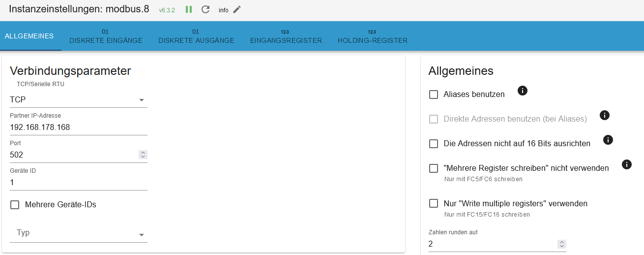Switch to Diskrete Eingänge tab
Image resolution: width=644 pixels, height=255 pixels.
click(106, 36)
